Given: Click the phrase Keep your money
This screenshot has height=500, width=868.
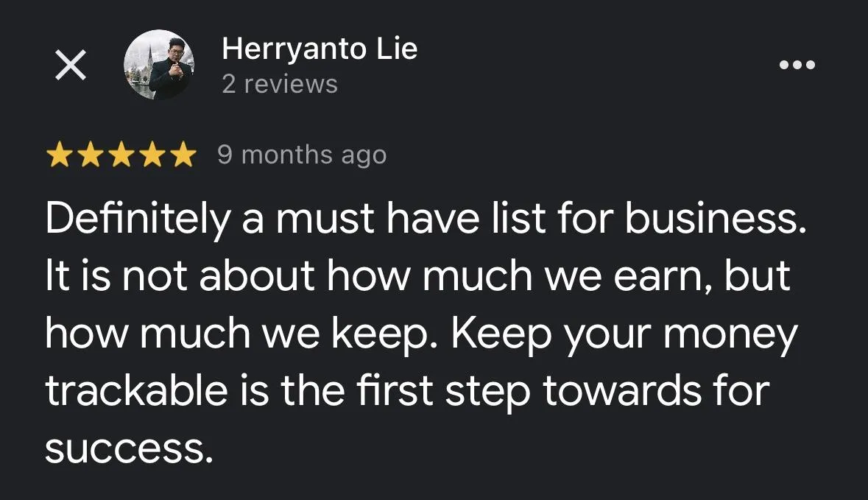Looking at the screenshot, I should point(624,334).
